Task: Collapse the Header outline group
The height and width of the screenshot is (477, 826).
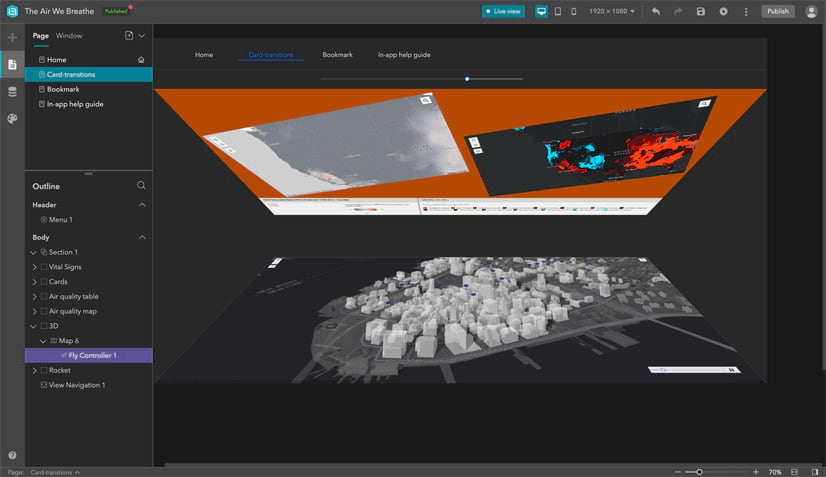Action: pos(142,205)
